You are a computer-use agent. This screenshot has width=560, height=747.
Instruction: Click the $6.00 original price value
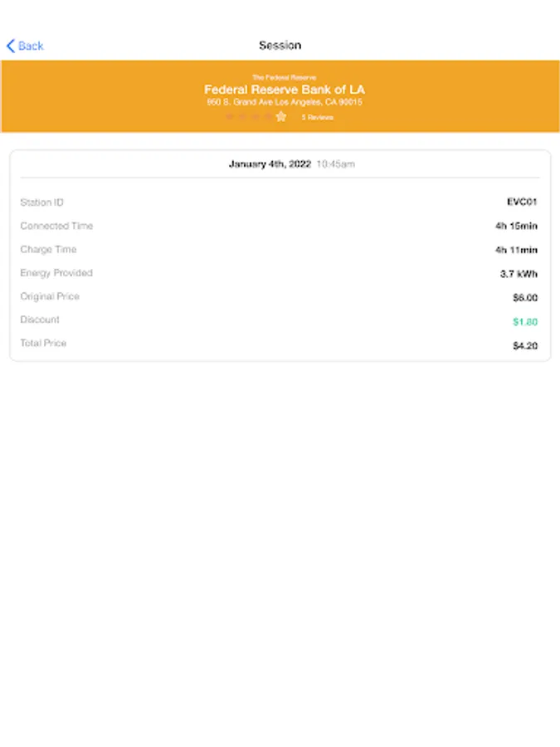coord(525,297)
